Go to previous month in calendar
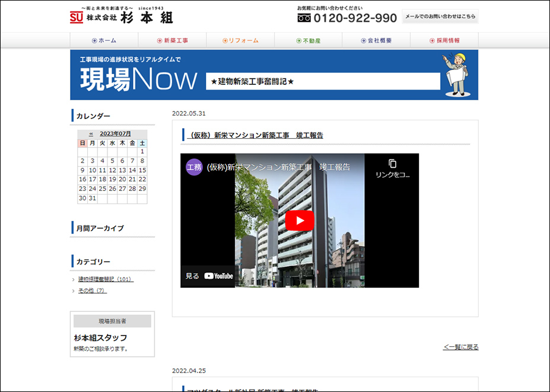The width and height of the screenshot is (550, 392). [x=91, y=133]
